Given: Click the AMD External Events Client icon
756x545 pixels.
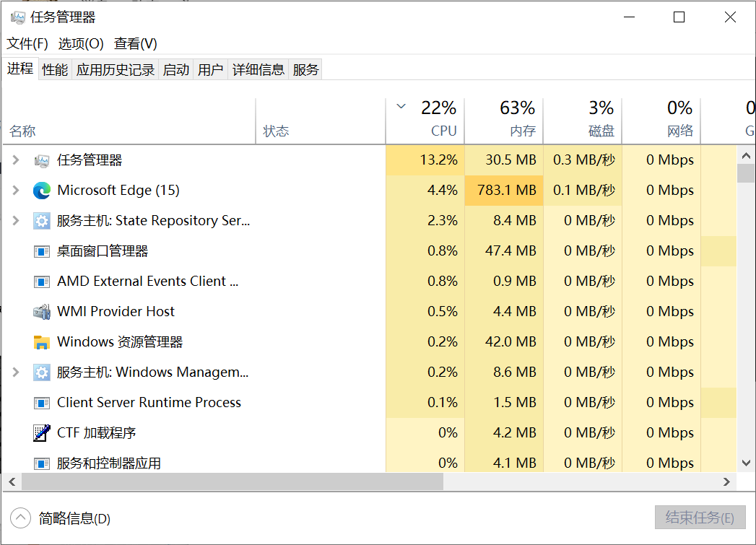Looking at the screenshot, I should click(x=42, y=282).
